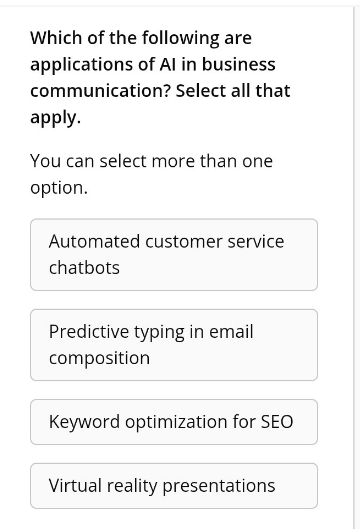
Task: Tick the Virtual reality presentations option
Action: click(x=174, y=486)
